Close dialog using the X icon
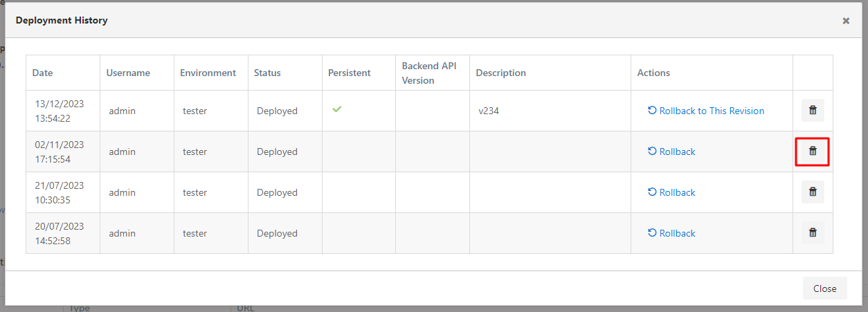Image resolution: width=868 pixels, height=312 pixels. [x=846, y=21]
